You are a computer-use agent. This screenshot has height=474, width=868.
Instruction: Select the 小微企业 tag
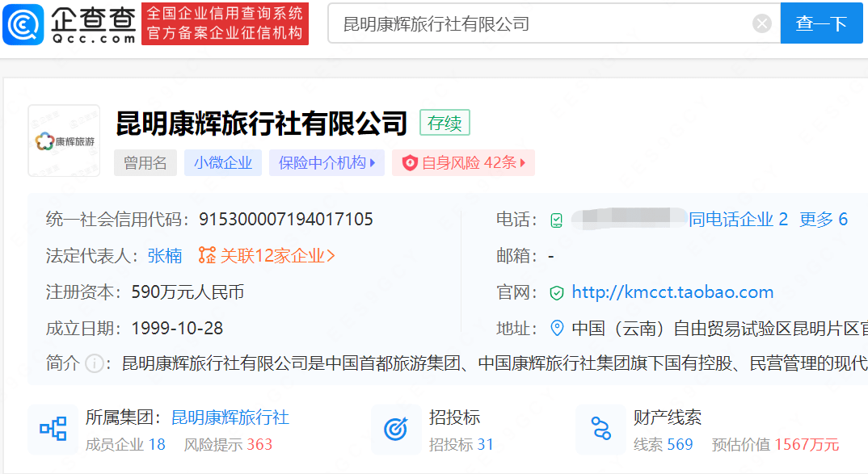pyautogui.click(x=223, y=162)
